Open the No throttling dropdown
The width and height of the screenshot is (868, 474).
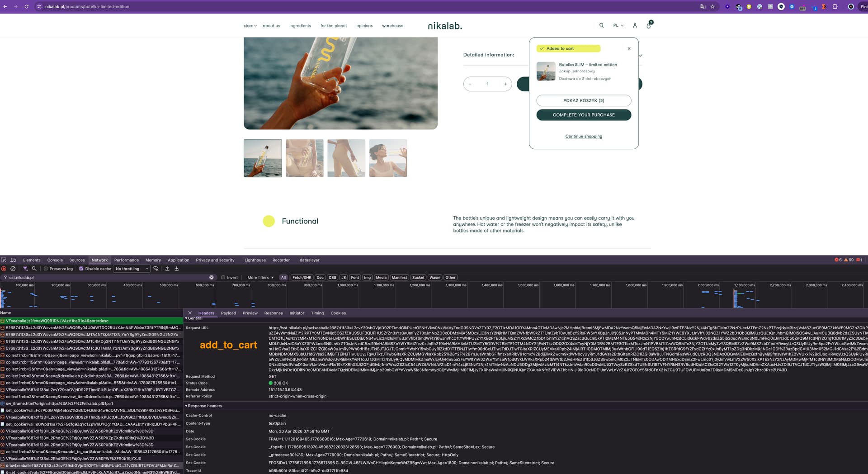(132, 269)
